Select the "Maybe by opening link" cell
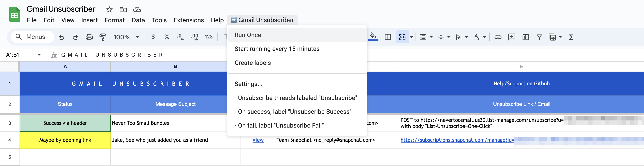This screenshot has width=644, height=166. pyautogui.click(x=65, y=140)
